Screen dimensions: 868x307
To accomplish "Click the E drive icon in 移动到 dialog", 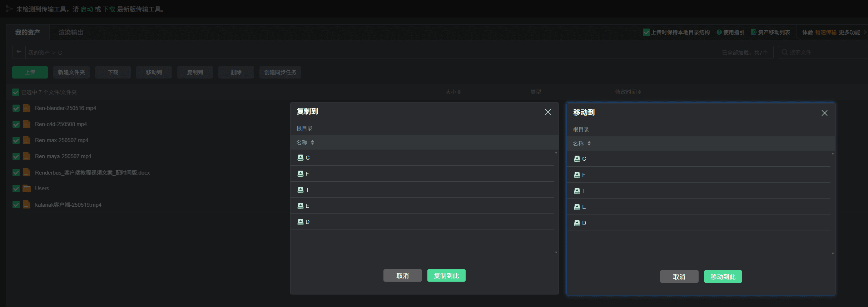I will point(577,207).
